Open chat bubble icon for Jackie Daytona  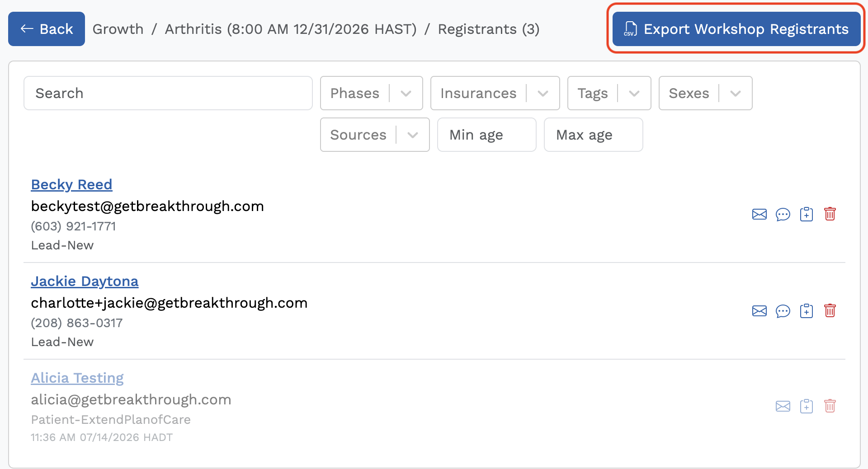[783, 311]
